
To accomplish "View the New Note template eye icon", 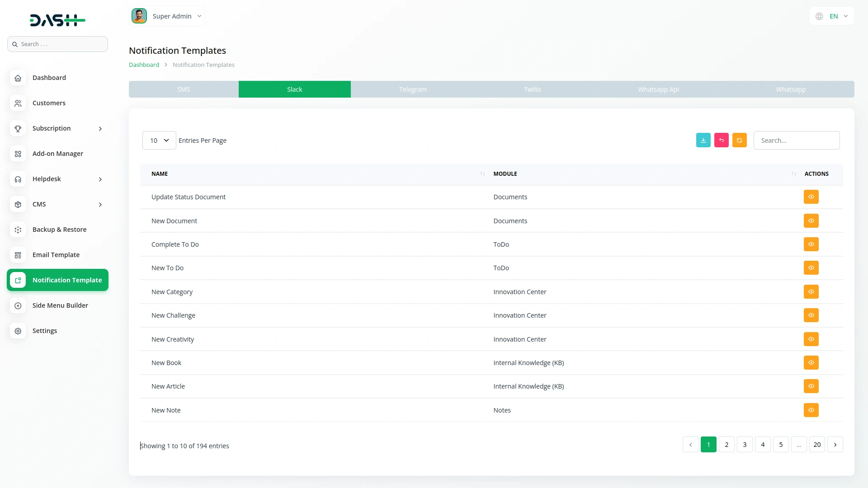I will [x=811, y=410].
